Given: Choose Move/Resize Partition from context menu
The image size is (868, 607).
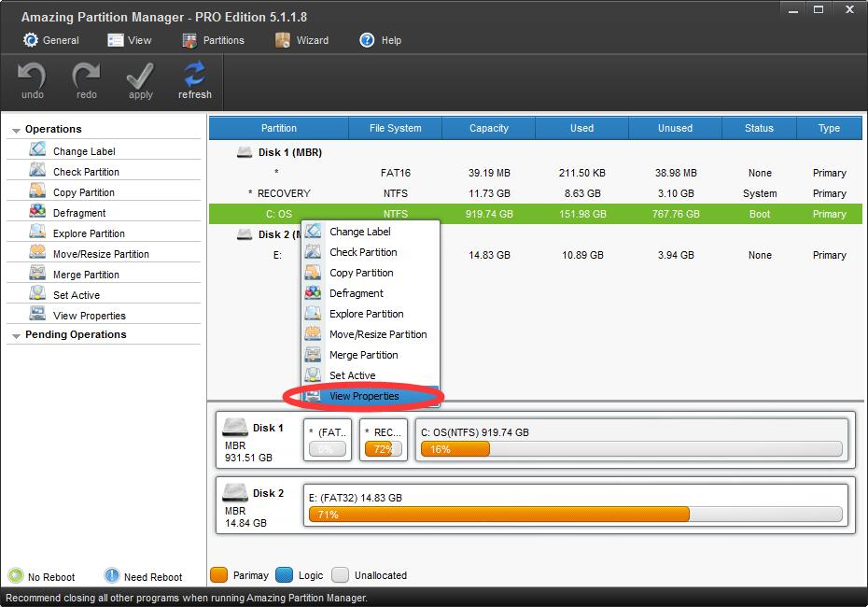Looking at the screenshot, I should click(371, 334).
